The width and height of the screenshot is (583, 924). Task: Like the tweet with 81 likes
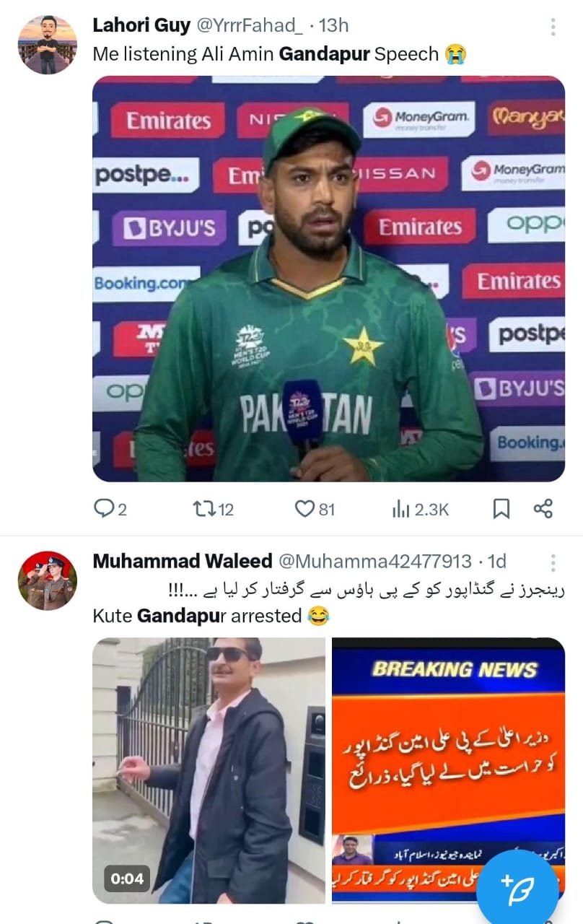pyautogui.click(x=315, y=509)
